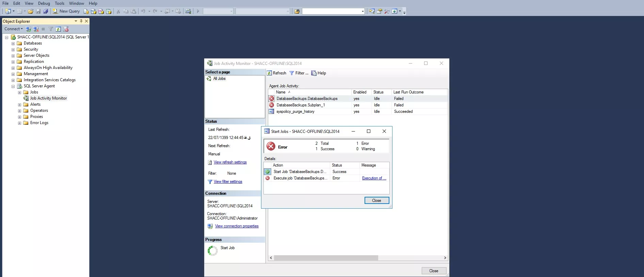Select the DatabaseBackups.Subplan_1 job row
This screenshot has width=644, height=277.
point(357,105)
